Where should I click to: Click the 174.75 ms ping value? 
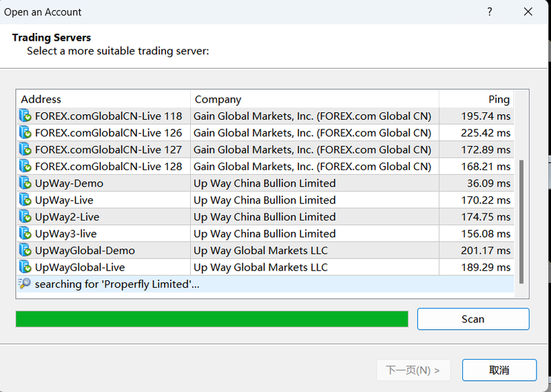pyautogui.click(x=486, y=217)
